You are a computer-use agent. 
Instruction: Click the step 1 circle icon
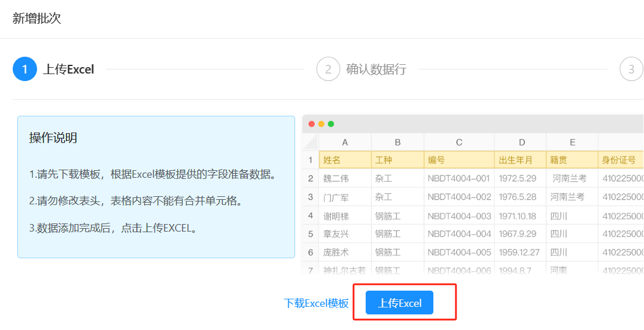click(x=24, y=69)
